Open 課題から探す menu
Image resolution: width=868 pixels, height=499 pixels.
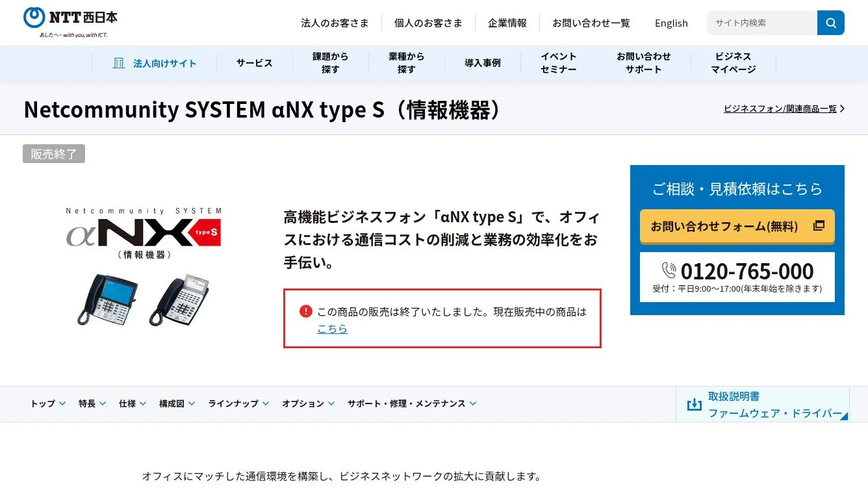pyautogui.click(x=330, y=63)
